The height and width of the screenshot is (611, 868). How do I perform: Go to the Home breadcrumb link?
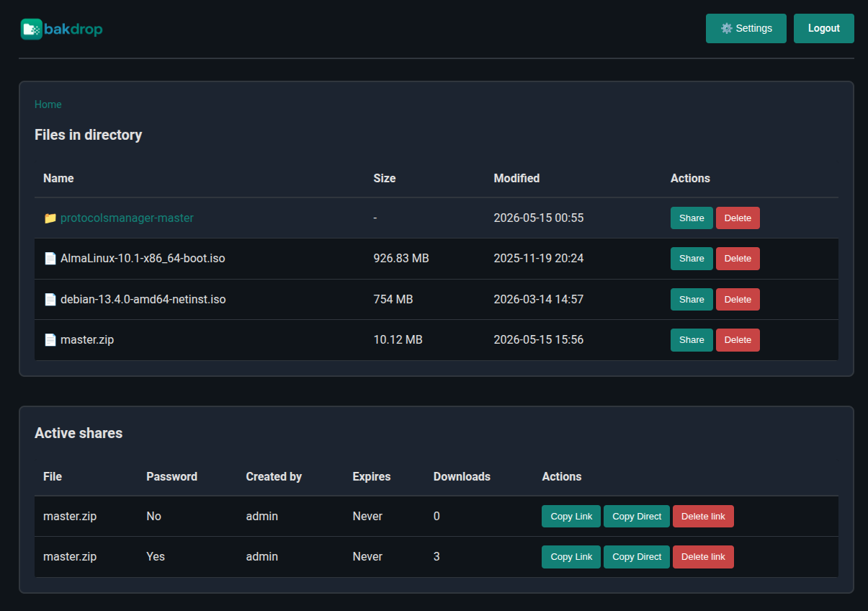(x=48, y=104)
